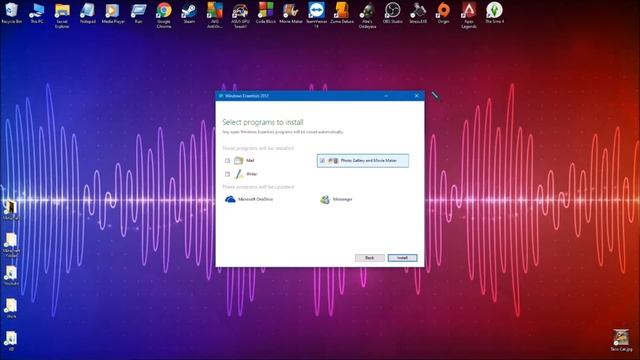Image resolution: width=640 pixels, height=360 pixels.
Task: Launch Zuma Deluxe desktop shortcut
Action: point(342,13)
